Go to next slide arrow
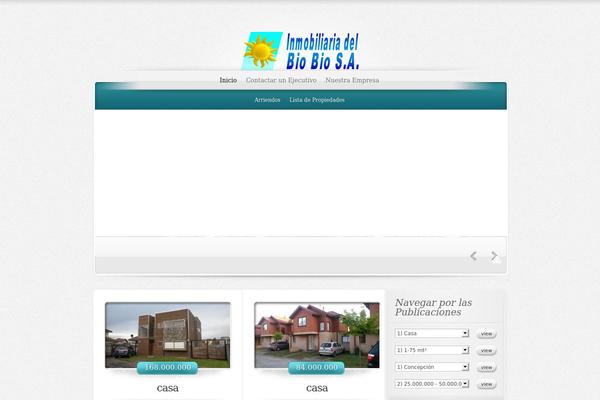600x400 pixels. pos(494,256)
